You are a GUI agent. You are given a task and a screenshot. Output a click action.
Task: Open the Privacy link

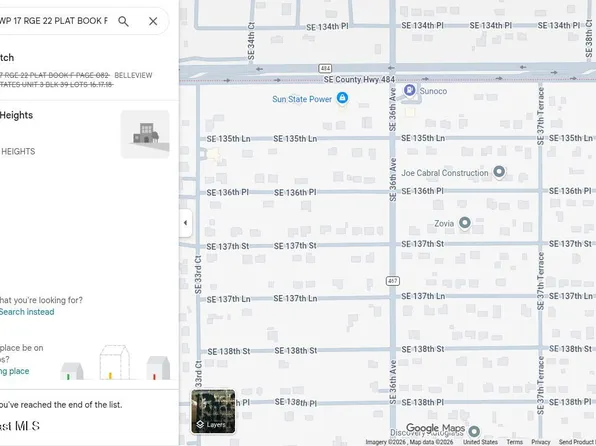coord(541,442)
